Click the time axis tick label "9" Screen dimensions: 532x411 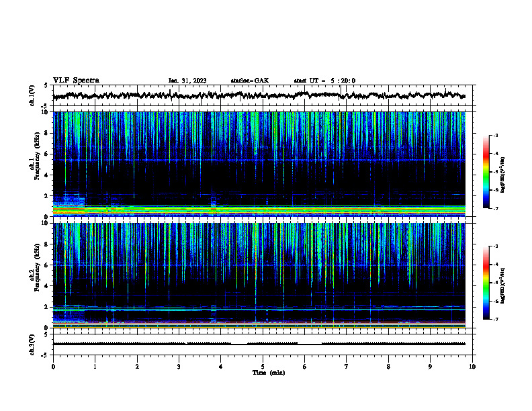pyautogui.click(x=430, y=367)
